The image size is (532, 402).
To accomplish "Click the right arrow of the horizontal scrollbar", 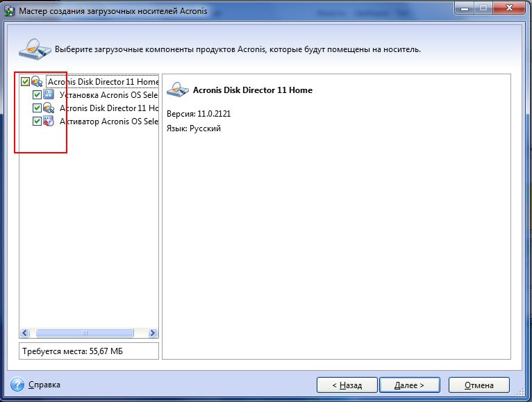I will pyautogui.click(x=153, y=333).
